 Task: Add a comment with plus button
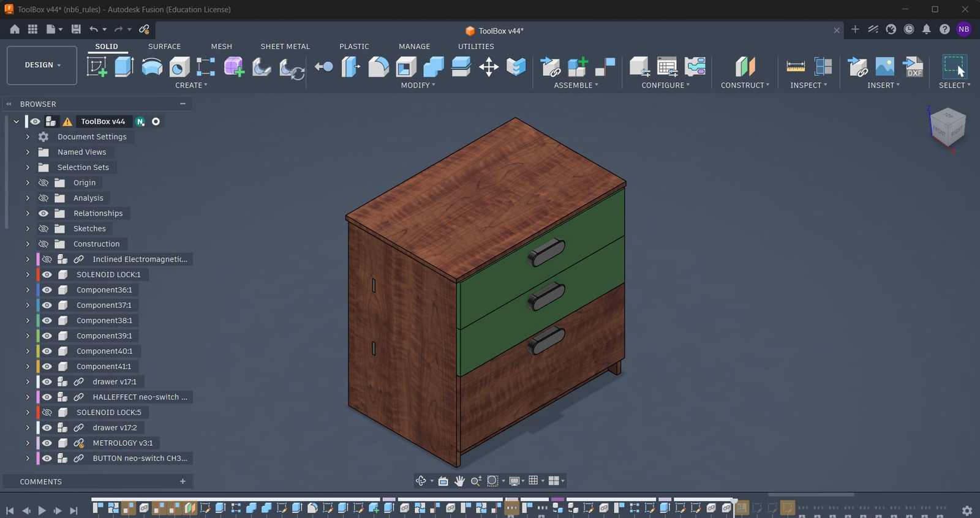pyautogui.click(x=183, y=481)
